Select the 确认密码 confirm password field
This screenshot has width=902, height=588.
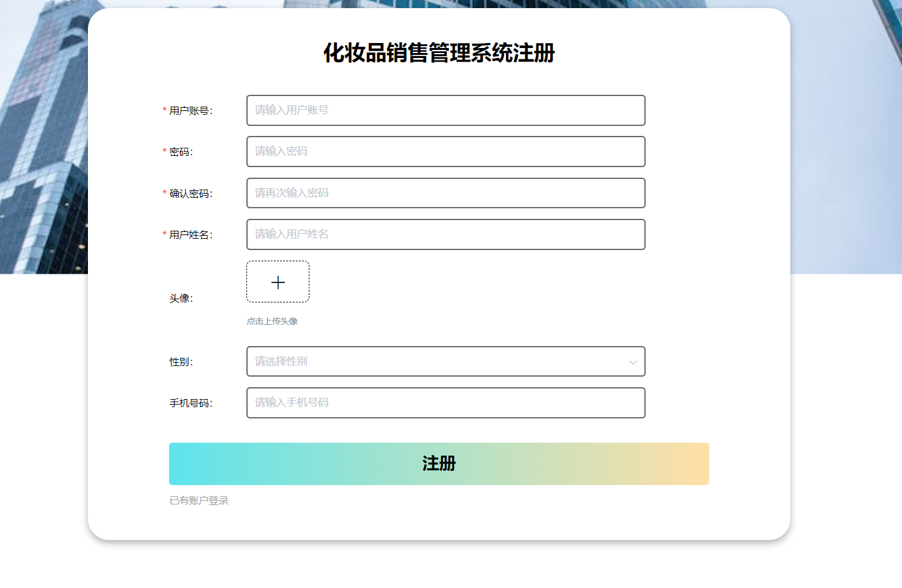pyautogui.click(x=445, y=193)
